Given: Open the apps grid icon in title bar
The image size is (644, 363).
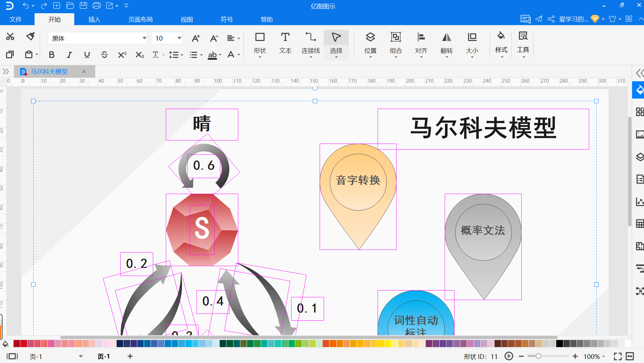Looking at the screenshot, I should point(629,19).
